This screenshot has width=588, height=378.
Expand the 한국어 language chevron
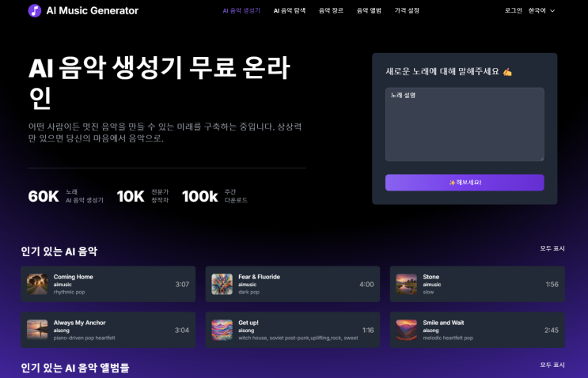[x=552, y=11]
